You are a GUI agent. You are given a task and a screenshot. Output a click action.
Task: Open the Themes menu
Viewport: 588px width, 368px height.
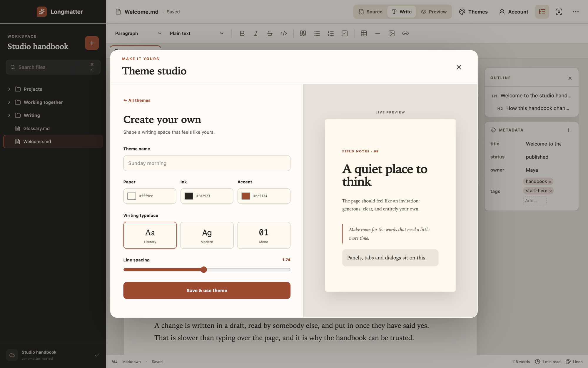click(x=473, y=12)
